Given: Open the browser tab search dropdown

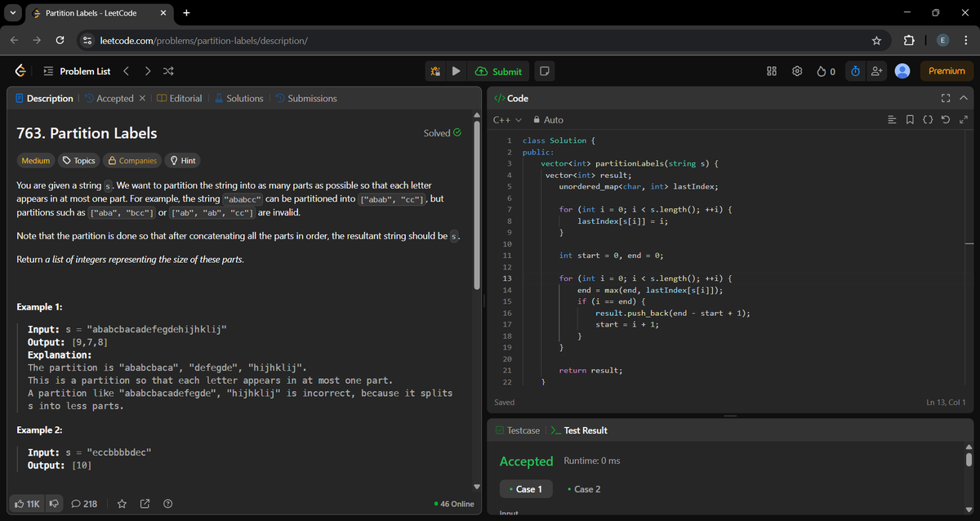Looking at the screenshot, I should coord(14,13).
